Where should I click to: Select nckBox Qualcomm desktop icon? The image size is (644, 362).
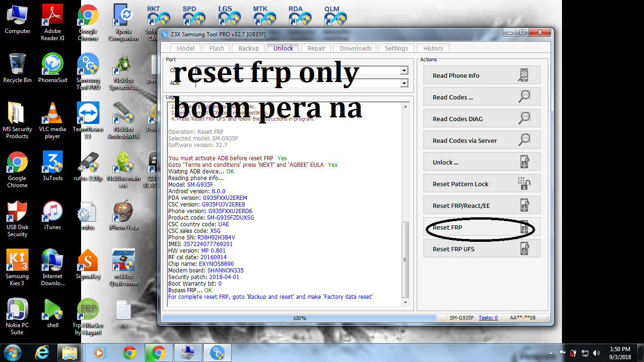(x=124, y=268)
